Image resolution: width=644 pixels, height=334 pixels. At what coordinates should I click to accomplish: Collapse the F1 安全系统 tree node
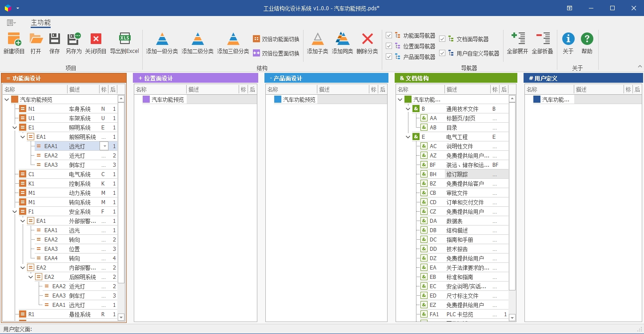[15, 212]
